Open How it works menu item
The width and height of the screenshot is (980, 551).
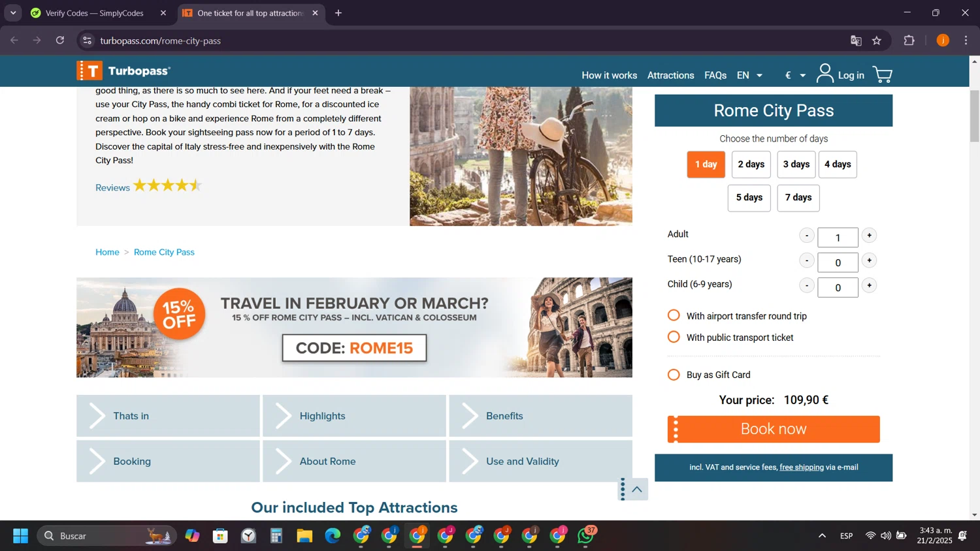pos(609,75)
